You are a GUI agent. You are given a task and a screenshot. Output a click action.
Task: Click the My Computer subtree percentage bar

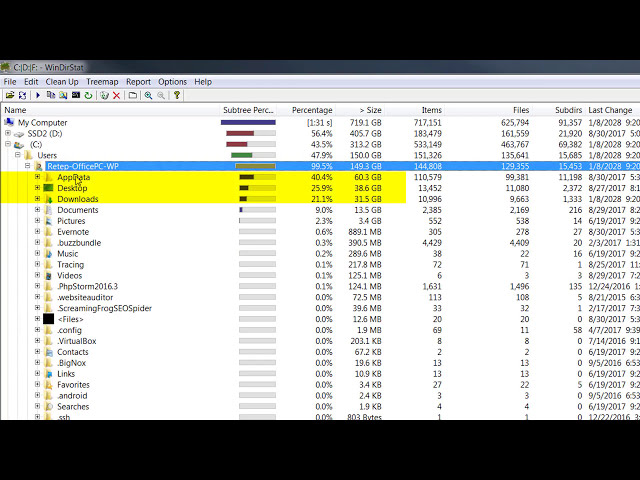248,122
